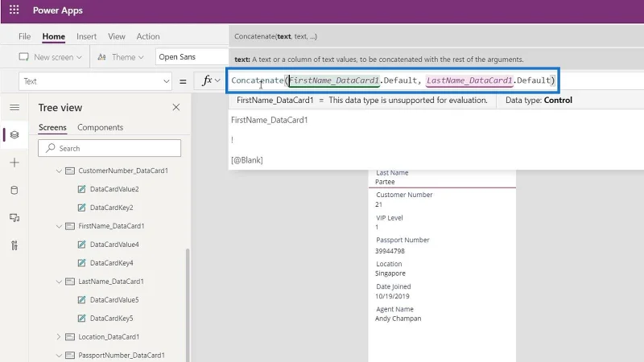
Task: Select Location_DataCard1 in tree
Action: pos(109,336)
